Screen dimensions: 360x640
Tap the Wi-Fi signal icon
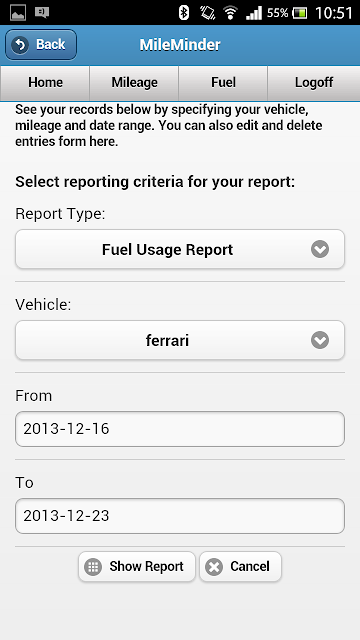[x=230, y=13]
